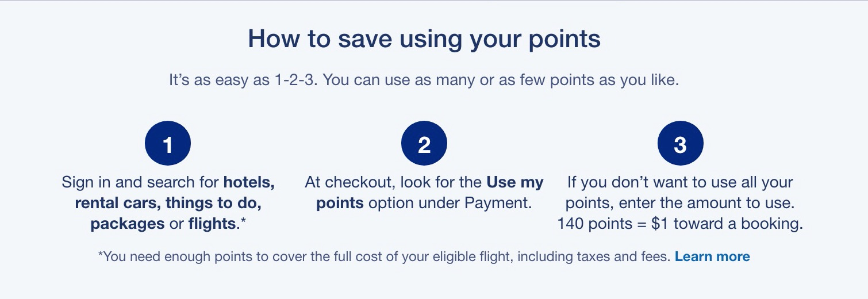
Task: Click the "140 points = $1 toward a booking" line
Action: coord(680,224)
